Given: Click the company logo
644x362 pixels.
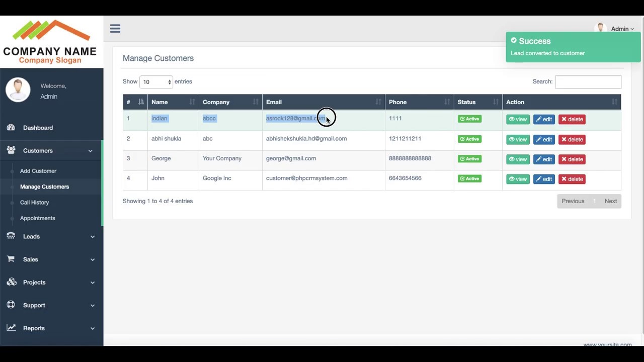Looking at the screenshot, I should click(50, 42).
